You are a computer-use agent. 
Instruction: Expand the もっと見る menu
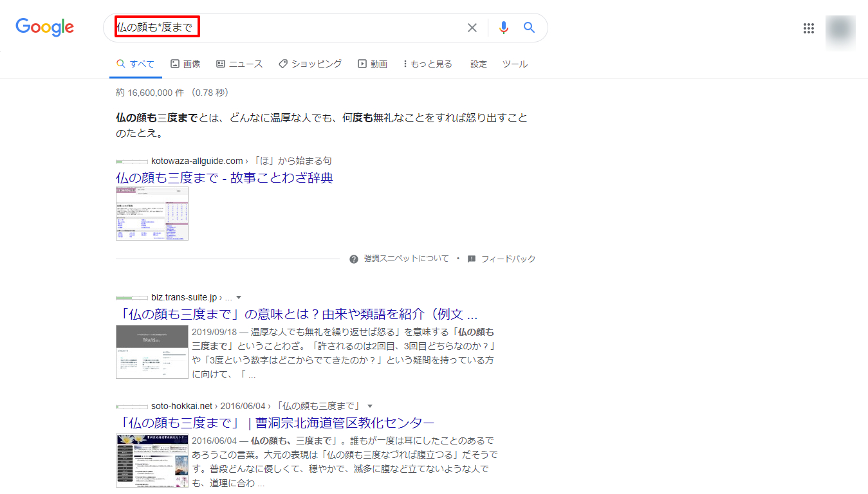coord(427,64)
